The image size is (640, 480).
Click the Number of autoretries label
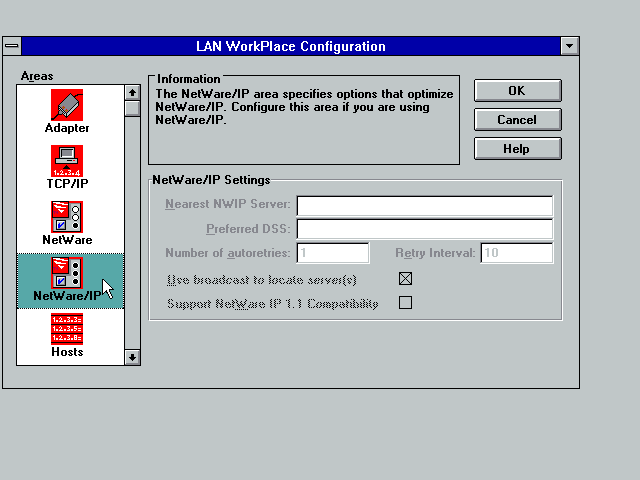click(x=228, y=253)
